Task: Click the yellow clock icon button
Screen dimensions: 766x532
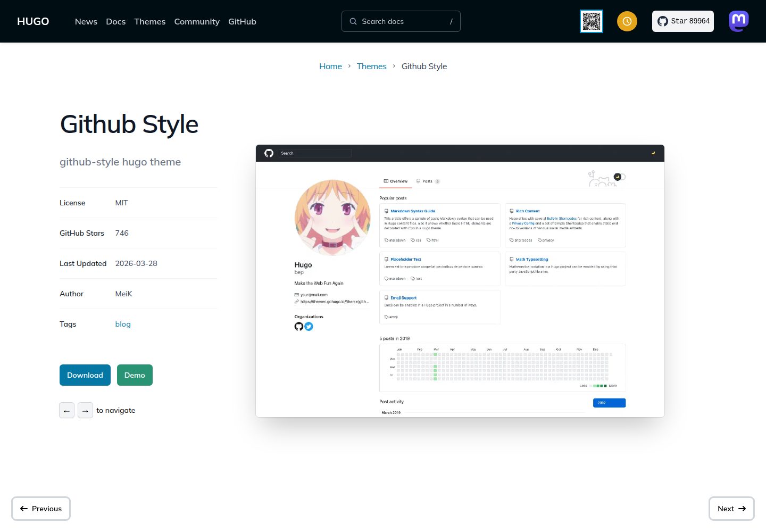Action: (627, 21)
